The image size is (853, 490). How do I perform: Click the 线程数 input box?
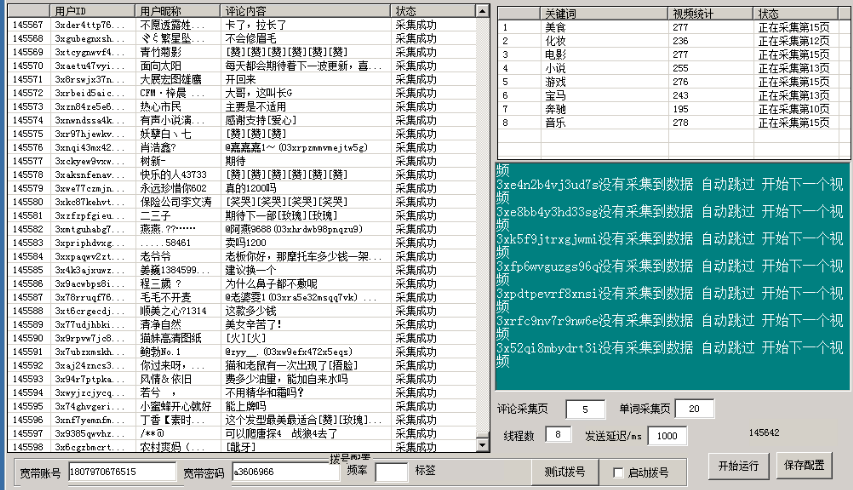coord(558,435)
